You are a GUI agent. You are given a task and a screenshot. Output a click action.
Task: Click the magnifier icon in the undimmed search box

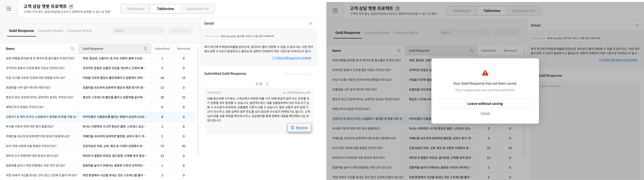coord(161,31)
